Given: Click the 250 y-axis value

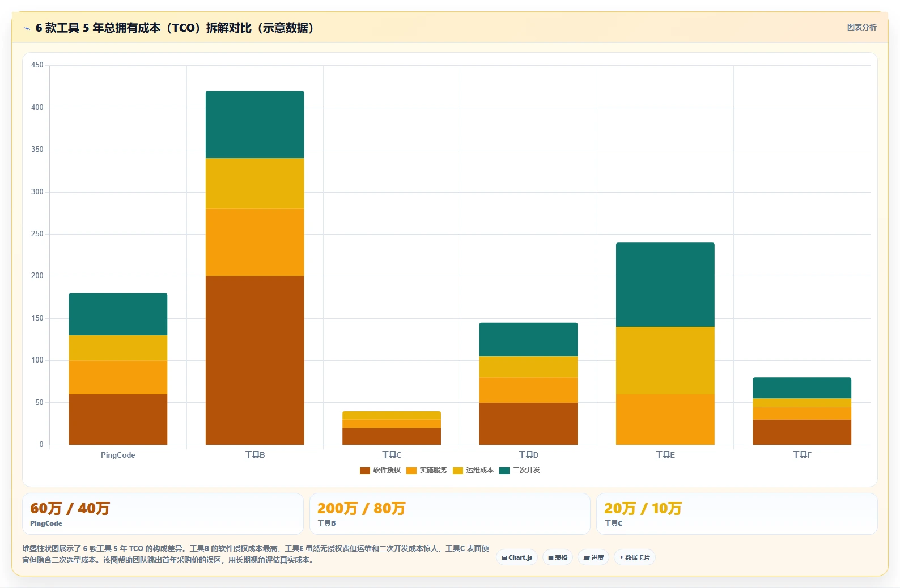Looking at the screenshot, I should [37, 233].
